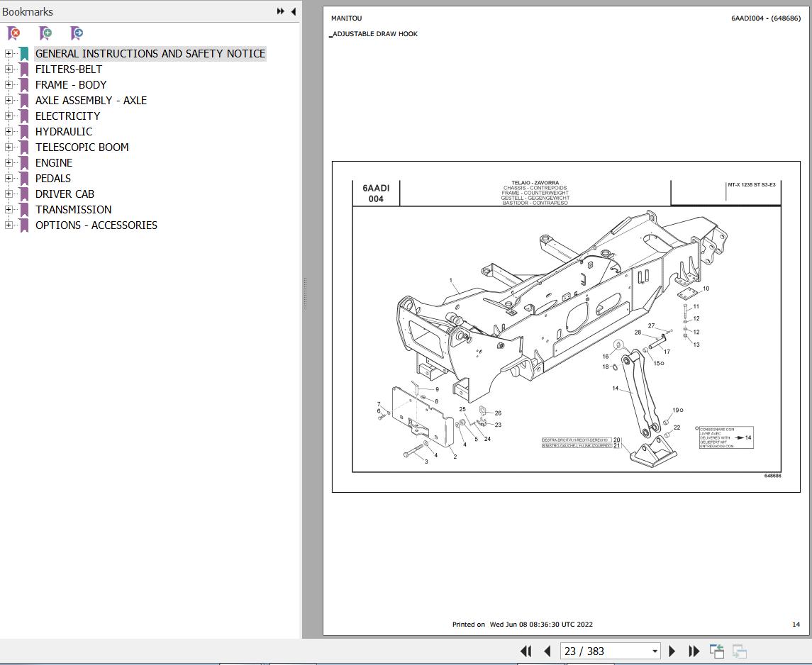
Task: Expand the DRIVER CAB node
Action: click(x=9, y=194)
